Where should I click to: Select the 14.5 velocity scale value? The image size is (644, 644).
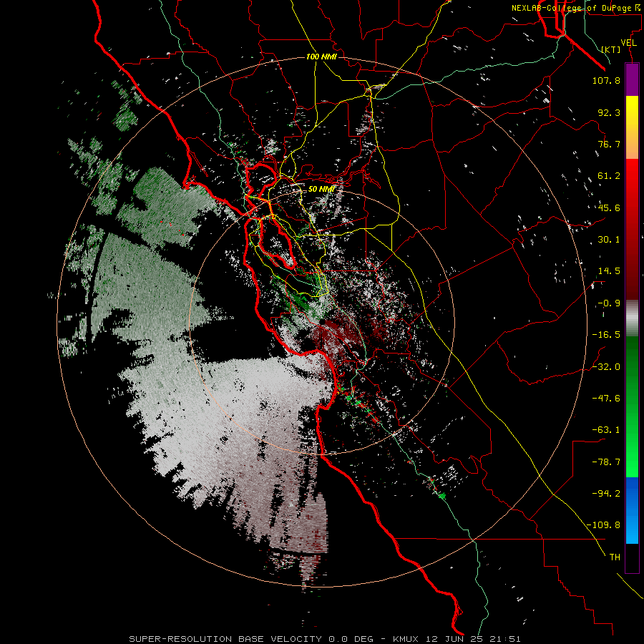609,271
